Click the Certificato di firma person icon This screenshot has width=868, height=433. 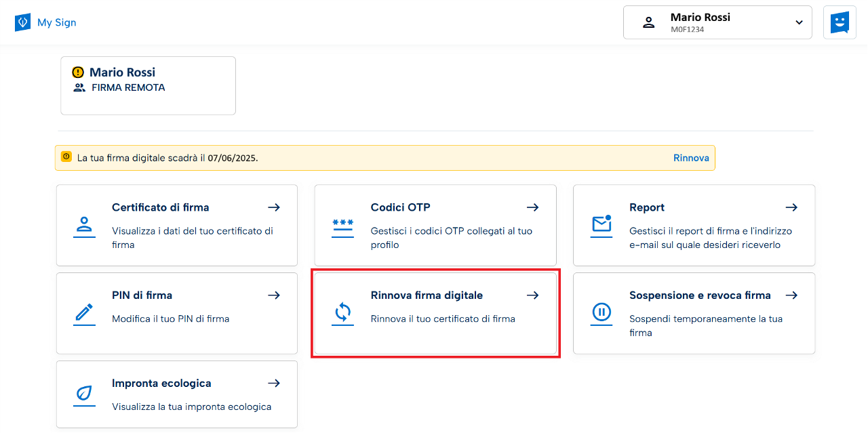click(84, 226)
